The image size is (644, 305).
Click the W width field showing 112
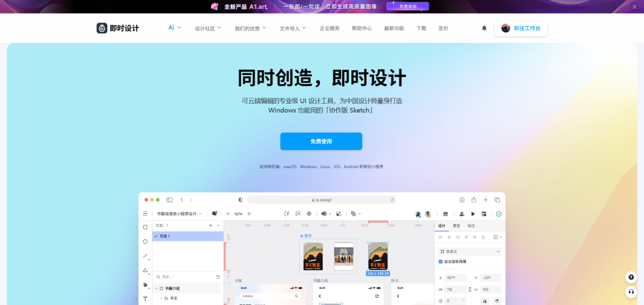pyautogui.click(x=454, y=290)
